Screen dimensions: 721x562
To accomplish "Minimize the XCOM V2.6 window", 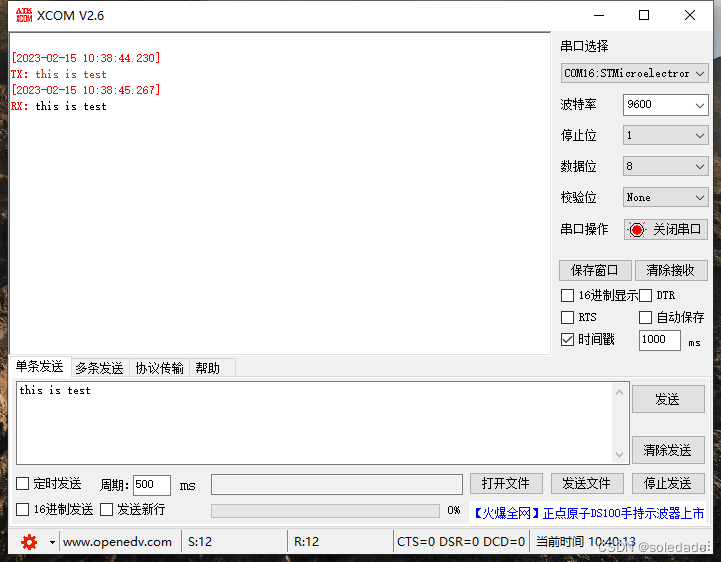I will click(599, 15).
